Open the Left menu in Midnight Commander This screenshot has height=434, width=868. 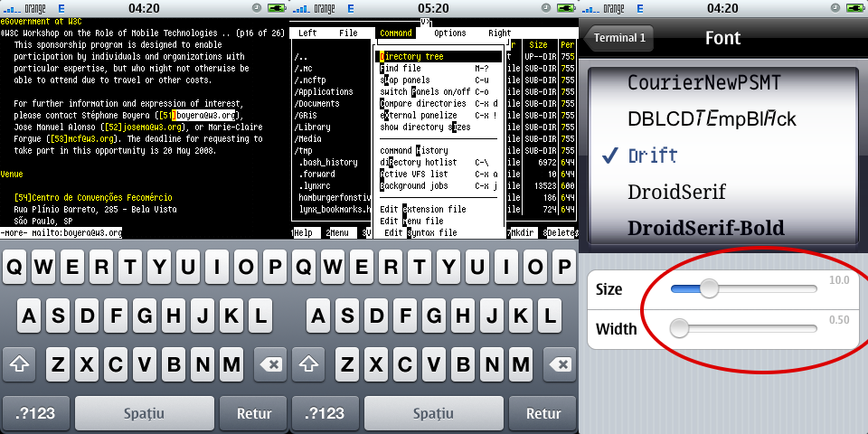tap(307, 33)
